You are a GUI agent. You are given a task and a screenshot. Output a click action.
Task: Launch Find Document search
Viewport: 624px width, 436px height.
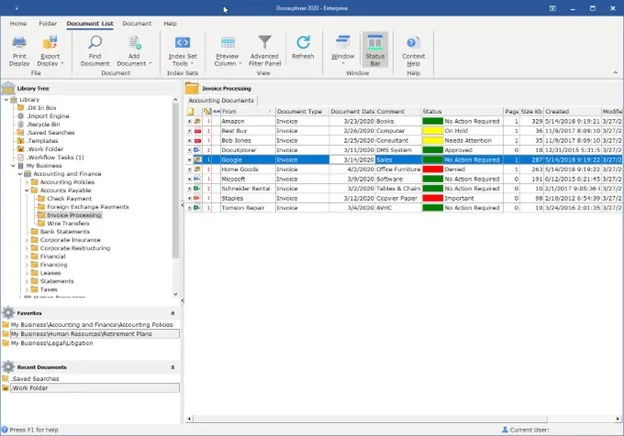tap(95, 51)
